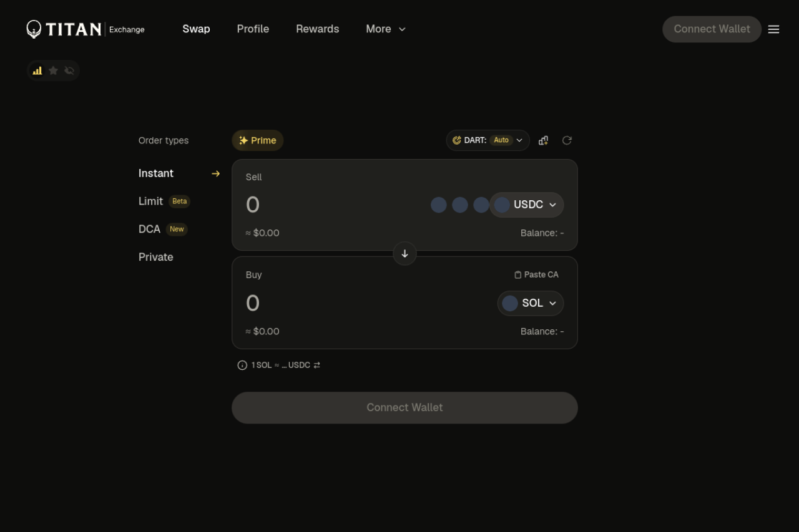
Task: Click the Buy label
Action: coord(254,275)
